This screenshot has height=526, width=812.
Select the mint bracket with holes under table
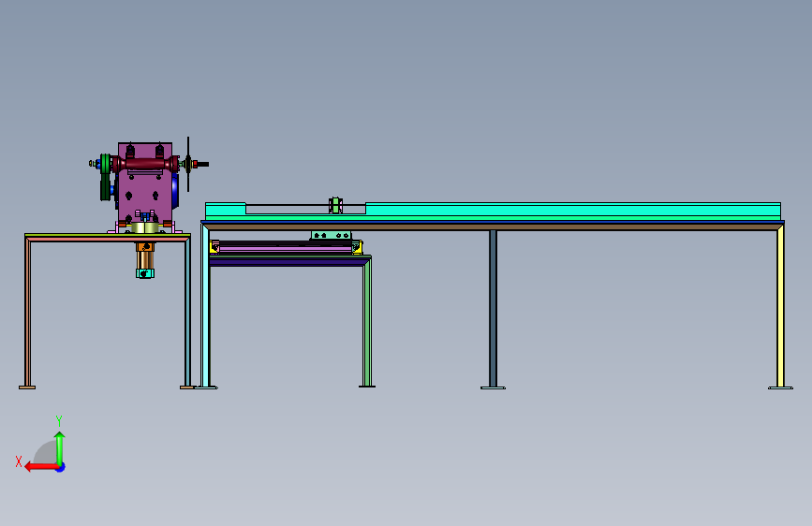(331, 236)
